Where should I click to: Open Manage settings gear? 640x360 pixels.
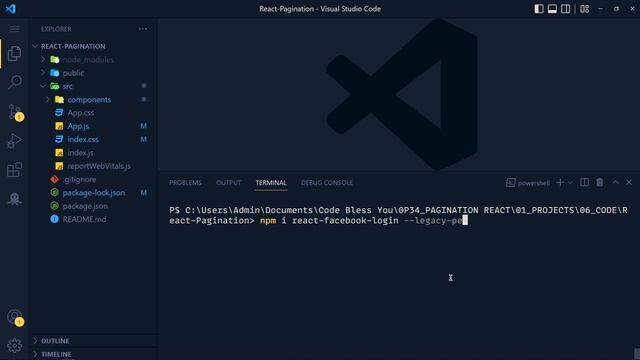14,346
